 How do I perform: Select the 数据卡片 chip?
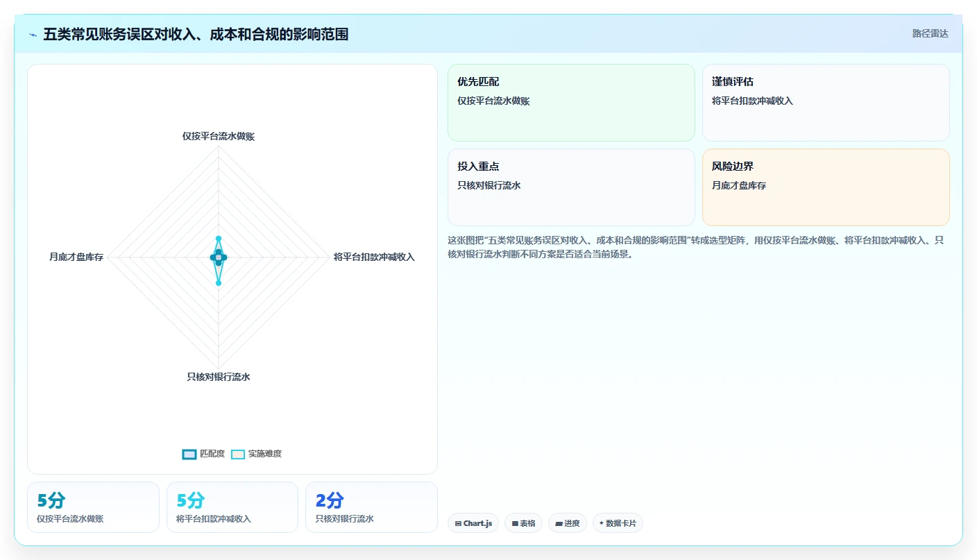[618, 523]
